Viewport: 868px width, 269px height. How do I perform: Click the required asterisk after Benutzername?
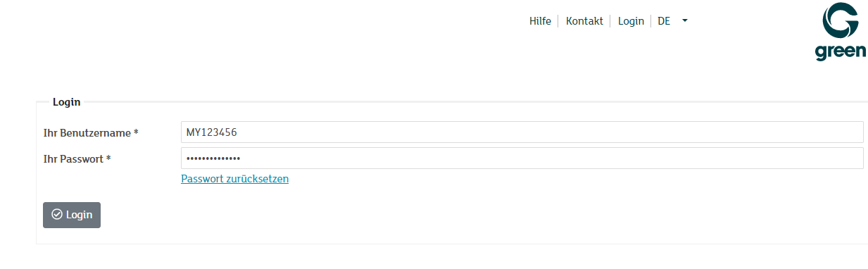tap(136, 132)
